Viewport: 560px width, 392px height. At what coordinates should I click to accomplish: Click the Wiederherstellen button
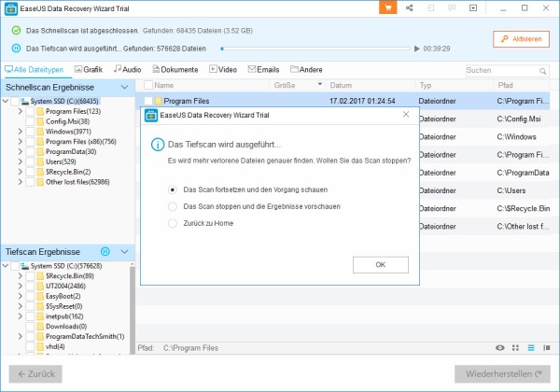point(502,373)
